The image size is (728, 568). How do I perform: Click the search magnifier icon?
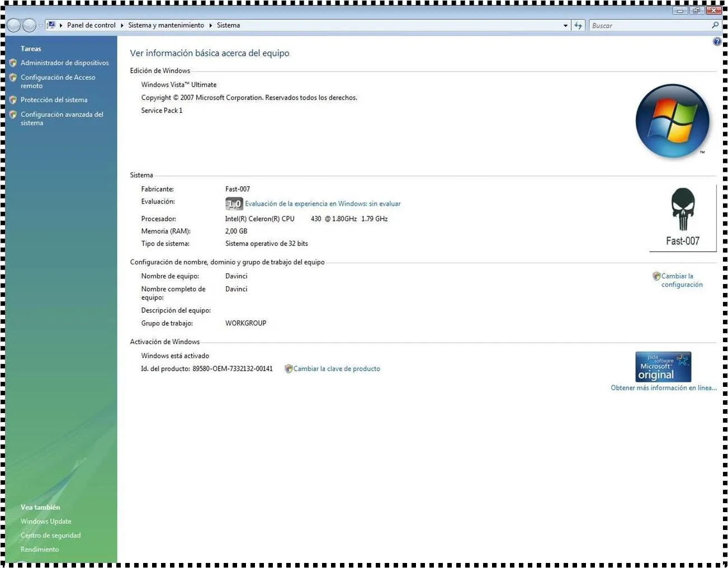pyautogui.click(x=715, y=25)
